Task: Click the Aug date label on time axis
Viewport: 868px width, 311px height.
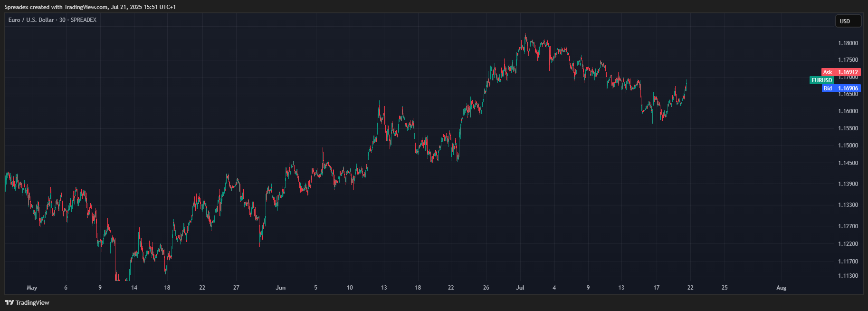Action: click(782, 288)
